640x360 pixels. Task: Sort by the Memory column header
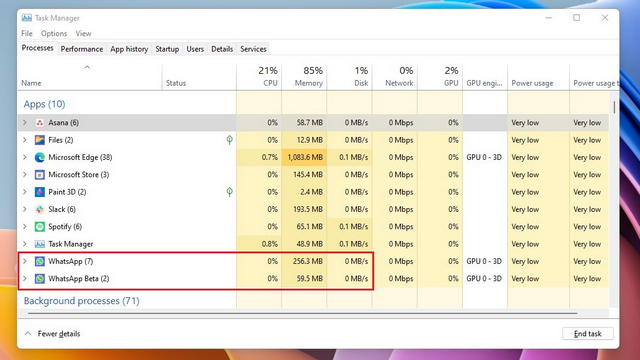pos(304,78)
